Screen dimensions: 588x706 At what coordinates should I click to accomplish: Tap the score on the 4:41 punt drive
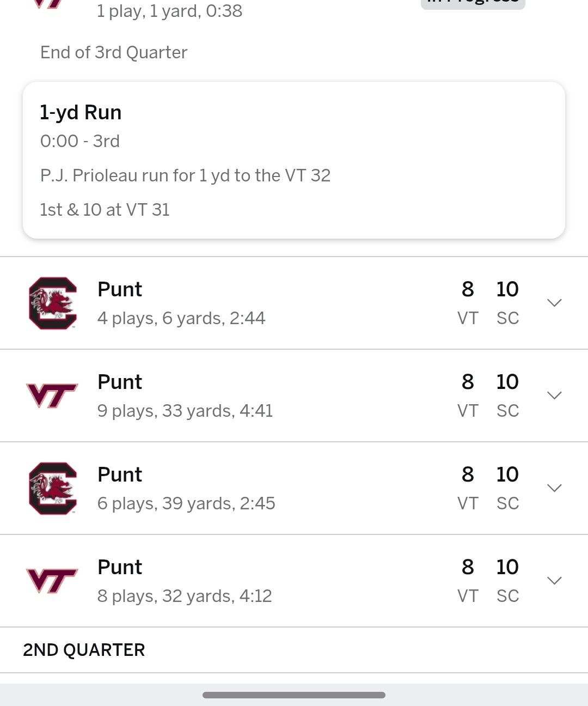(x=488, y=395)
